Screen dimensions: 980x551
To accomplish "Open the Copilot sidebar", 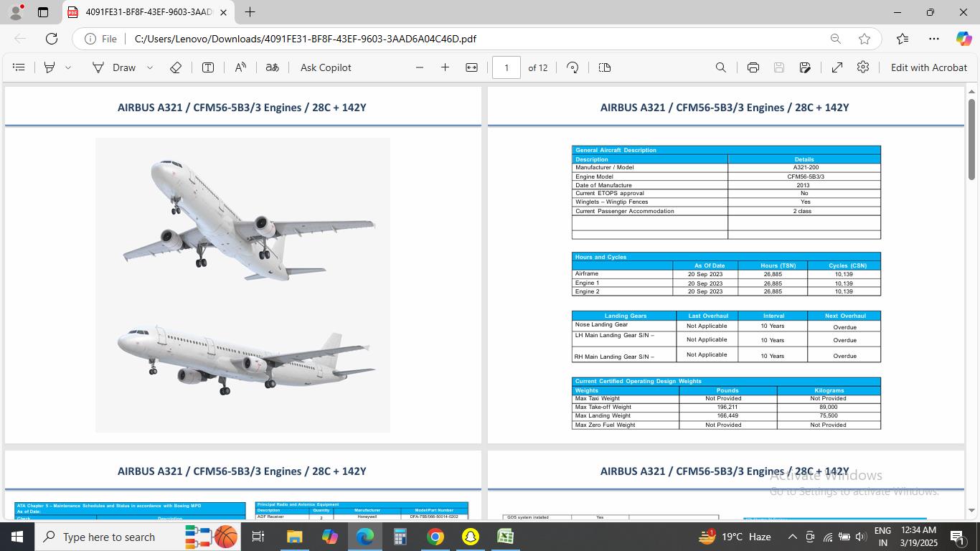I will pyautogui.click(x=963, y=39).
